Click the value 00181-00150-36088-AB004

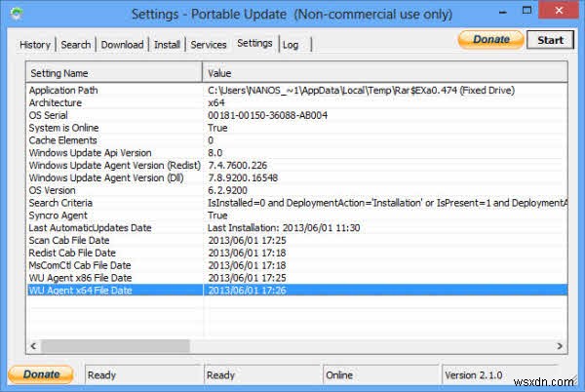[x=267, y=115]
